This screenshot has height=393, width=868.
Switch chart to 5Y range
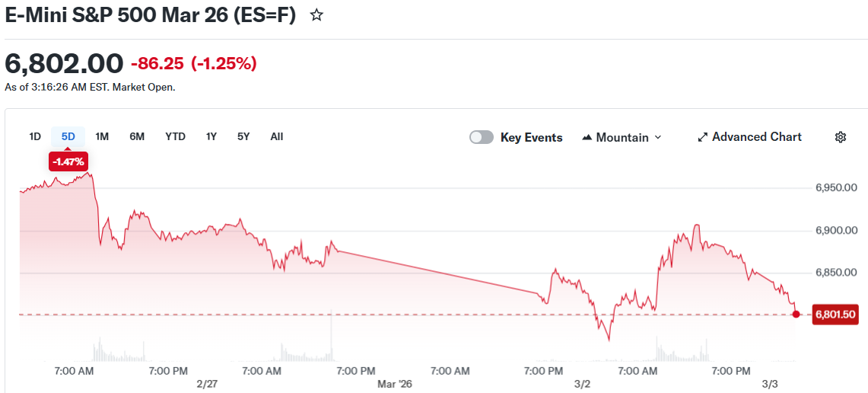point(243,137)
